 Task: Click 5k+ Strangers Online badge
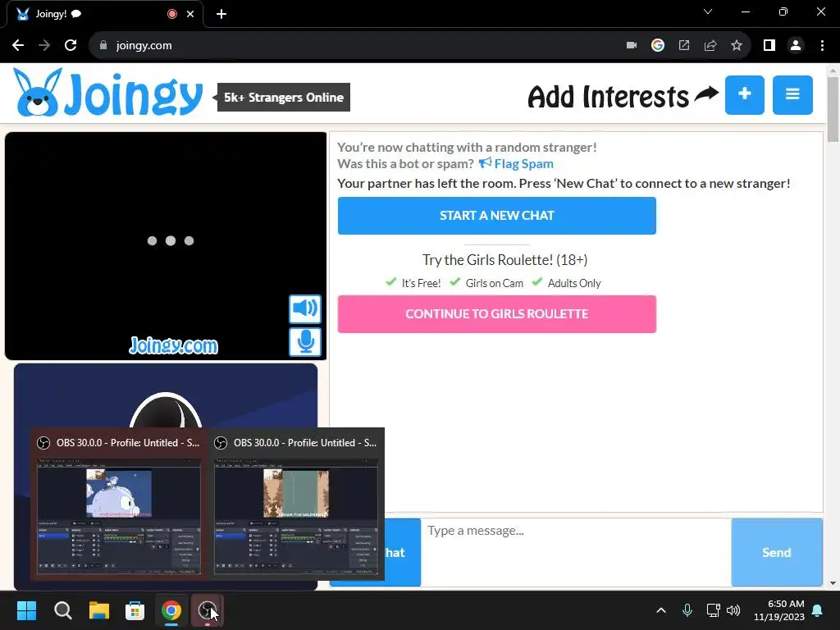tap(283, 98)
